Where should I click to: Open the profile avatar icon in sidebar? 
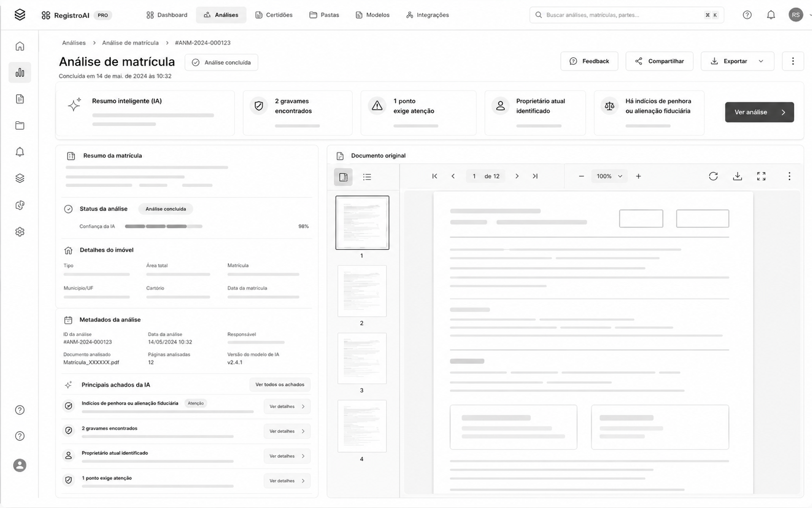(x=19, y=465)
